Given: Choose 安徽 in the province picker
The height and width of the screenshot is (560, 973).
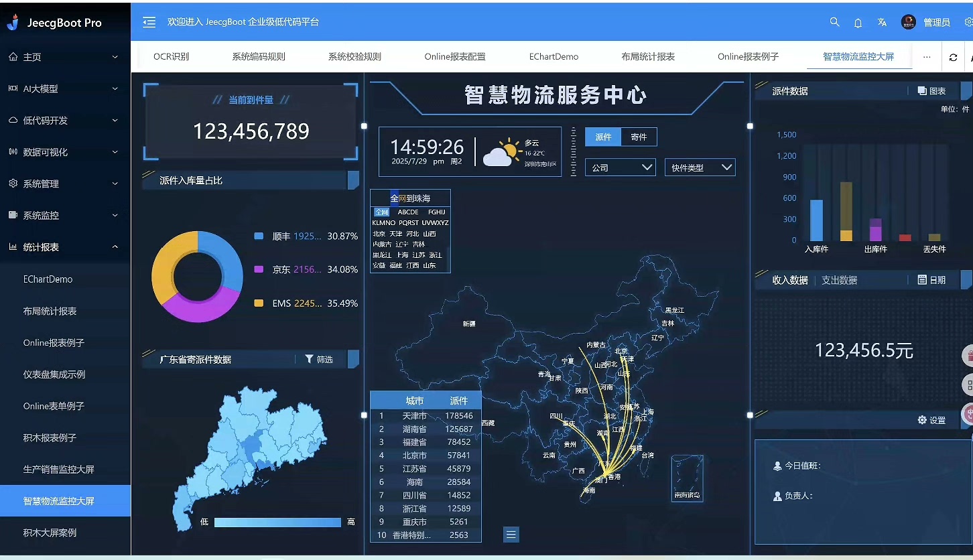Looking at the screenshot, I should pos(379,265).
